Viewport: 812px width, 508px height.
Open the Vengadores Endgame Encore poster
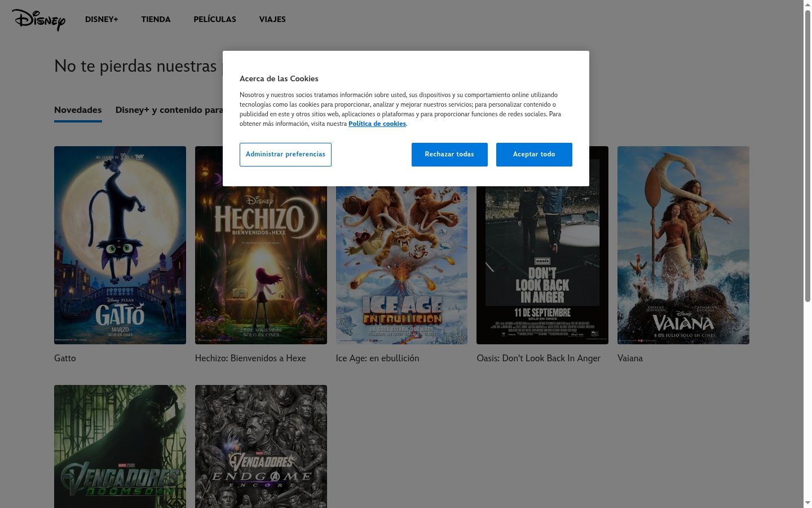[x=261, y=446]
